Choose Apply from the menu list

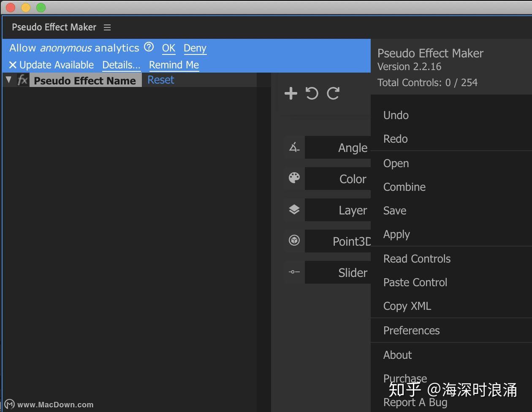pos(396,234)
